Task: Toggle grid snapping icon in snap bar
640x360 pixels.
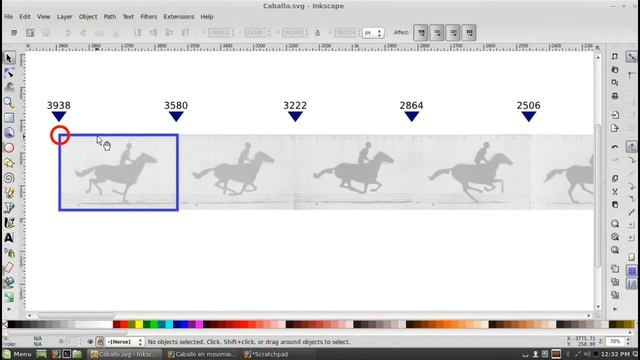Action: pos(631,271)
